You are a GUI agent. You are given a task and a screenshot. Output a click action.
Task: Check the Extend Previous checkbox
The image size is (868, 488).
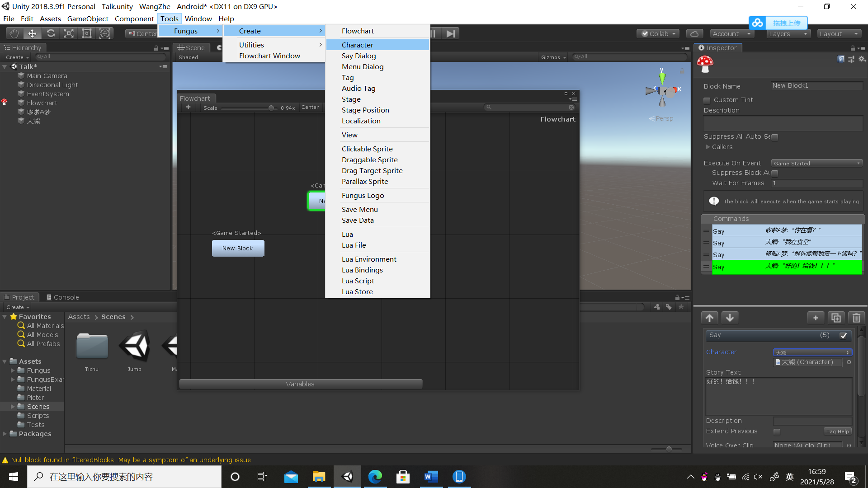click(777, 432)
